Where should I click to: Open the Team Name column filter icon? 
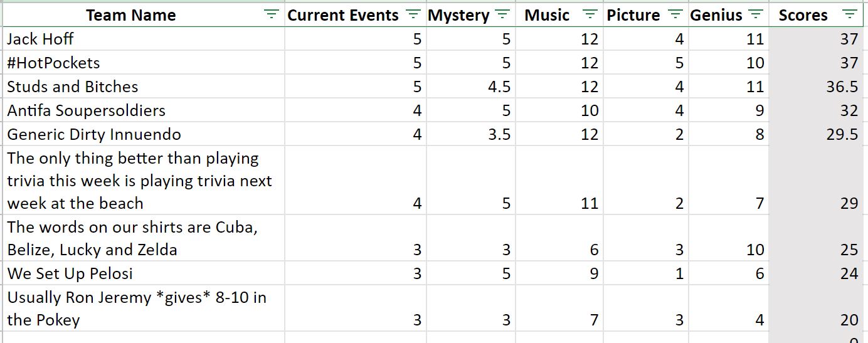coord(271,14)
